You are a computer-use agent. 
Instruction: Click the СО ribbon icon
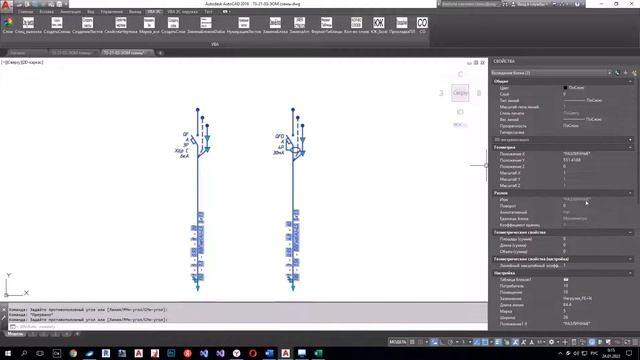click(422, 24)
